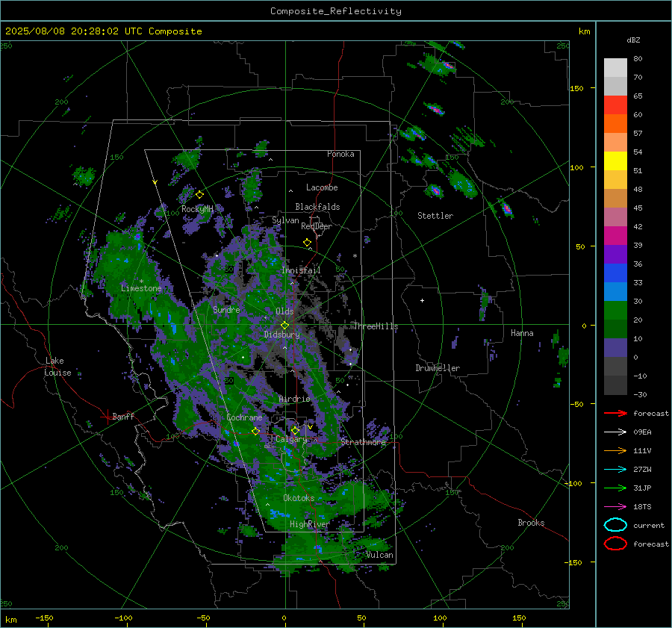Select the white 09EA arrow legend icon
672x628 pixels.
point(615,432)
